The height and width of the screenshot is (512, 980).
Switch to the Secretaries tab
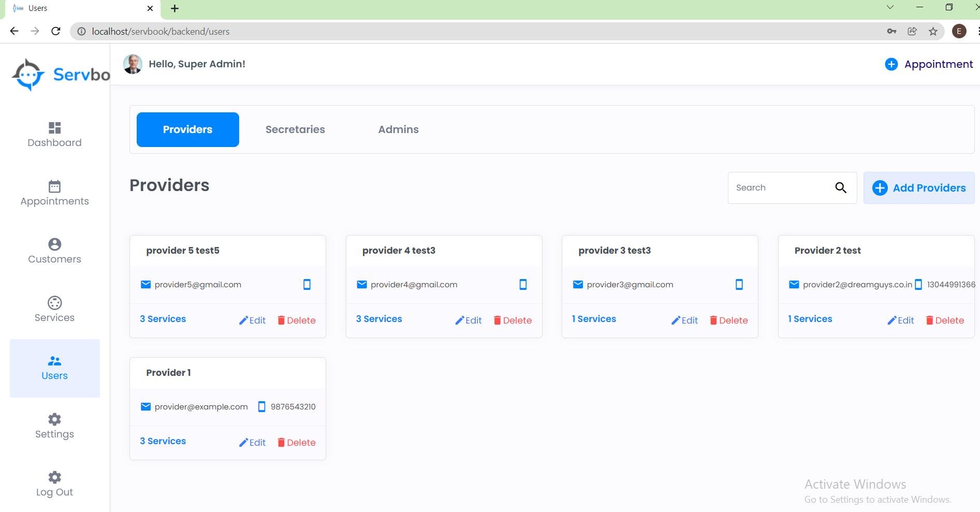coord(295,129)
